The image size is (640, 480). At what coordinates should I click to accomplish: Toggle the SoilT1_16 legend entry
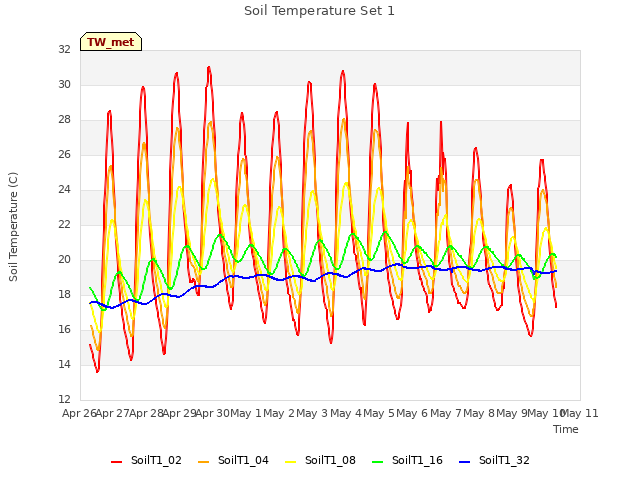pos(407,460)
